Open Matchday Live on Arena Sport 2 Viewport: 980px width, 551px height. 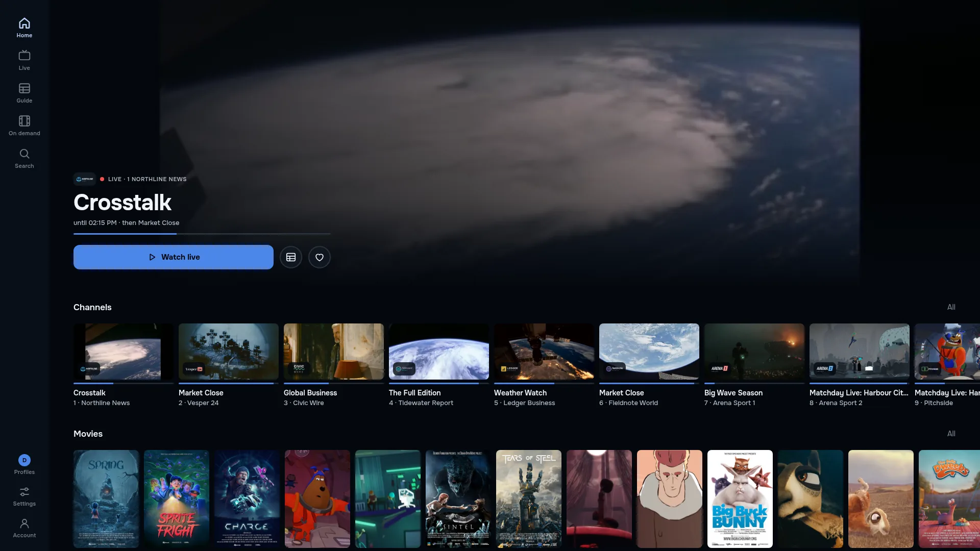click(860, 365)
